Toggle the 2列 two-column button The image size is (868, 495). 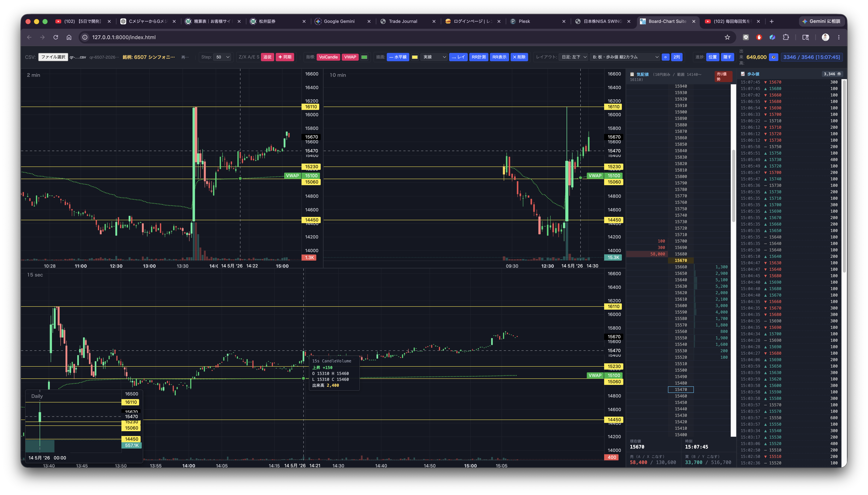677,57
